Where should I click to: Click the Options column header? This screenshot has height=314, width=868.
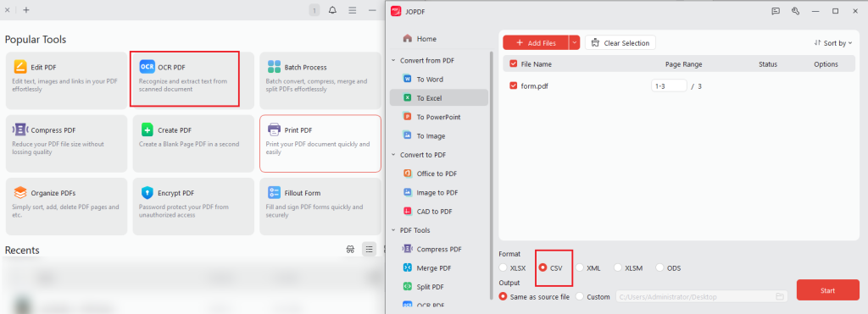click(x=826, y=64)
